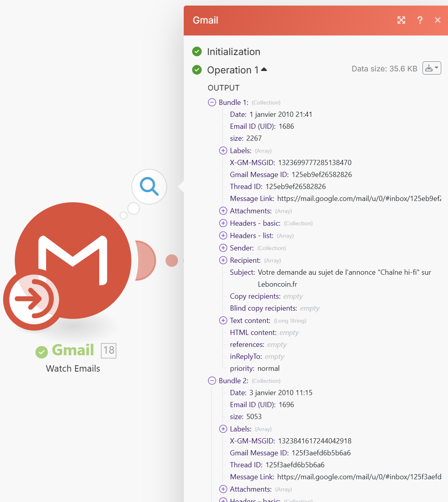This screenshot has width=448, height=502.
Task: Click the green Gmail module name label
Action: tap(73, 350)
